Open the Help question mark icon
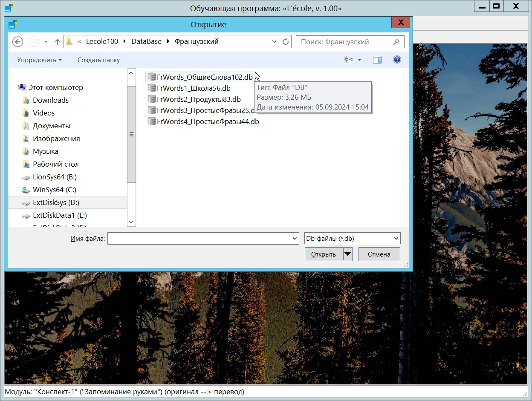532x401 pixels. pyautogui.click(x=397, y=60)
